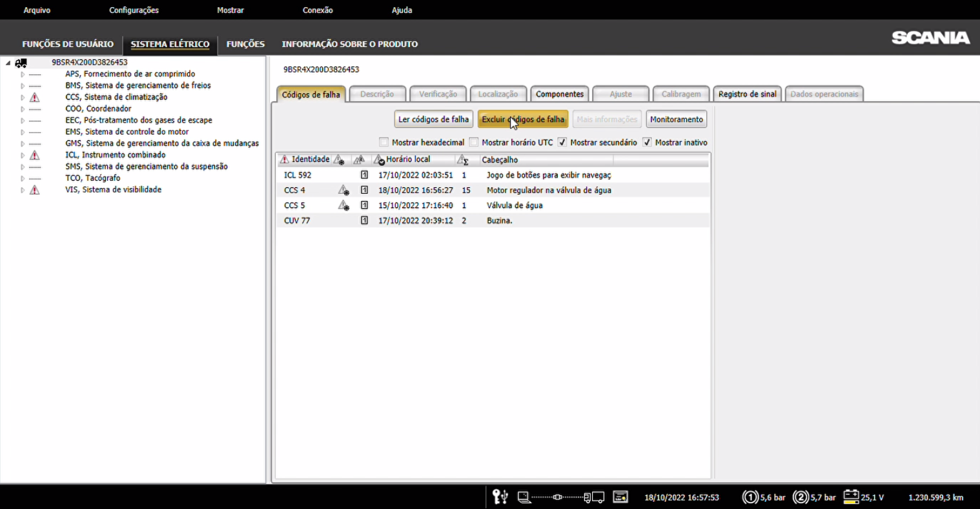Screen dimensions: 980x509
Task: Uncheck the Mostrar inativo checkbox
Action: click(647, 142)
